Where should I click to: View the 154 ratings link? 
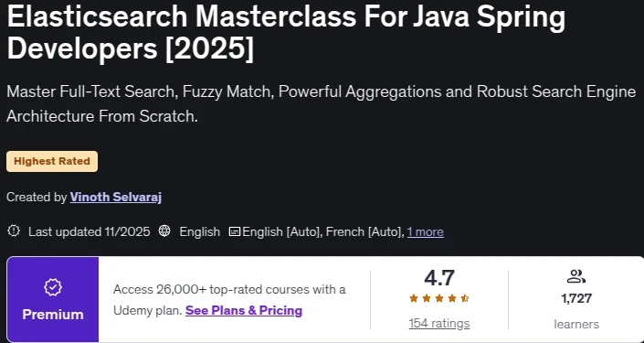pos(439,324)
